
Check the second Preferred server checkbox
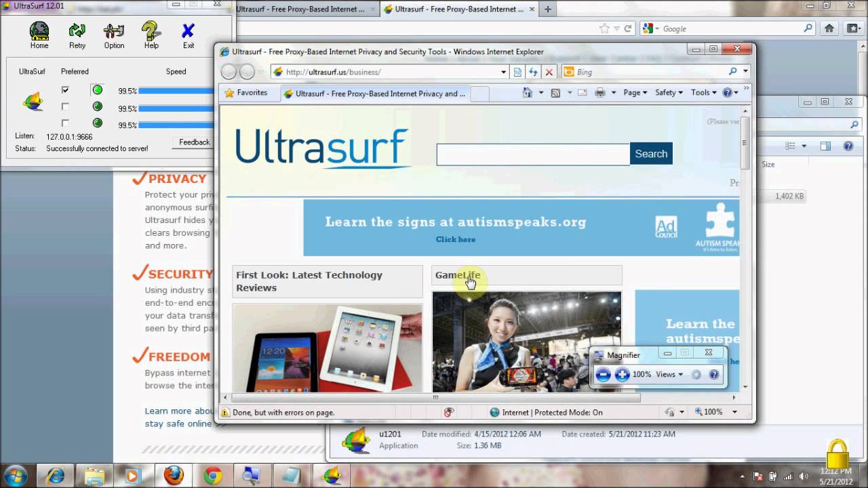65,106
